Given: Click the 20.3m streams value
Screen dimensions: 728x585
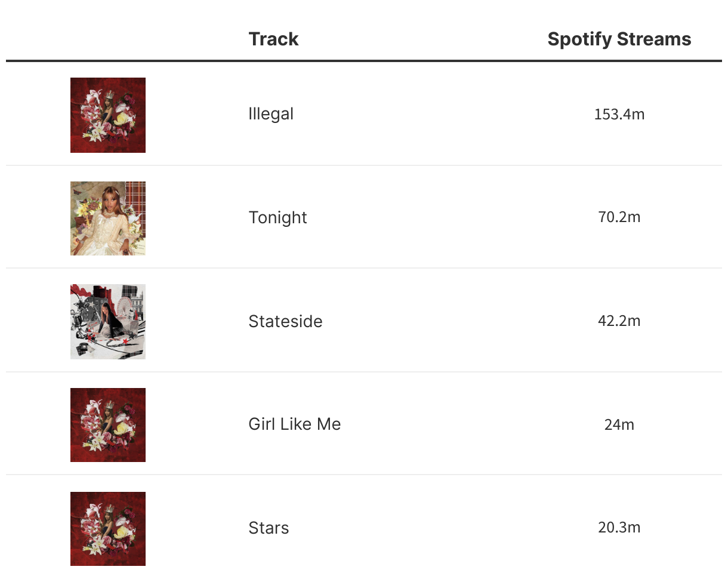Looking at the screenshot, I should (619, 528).
